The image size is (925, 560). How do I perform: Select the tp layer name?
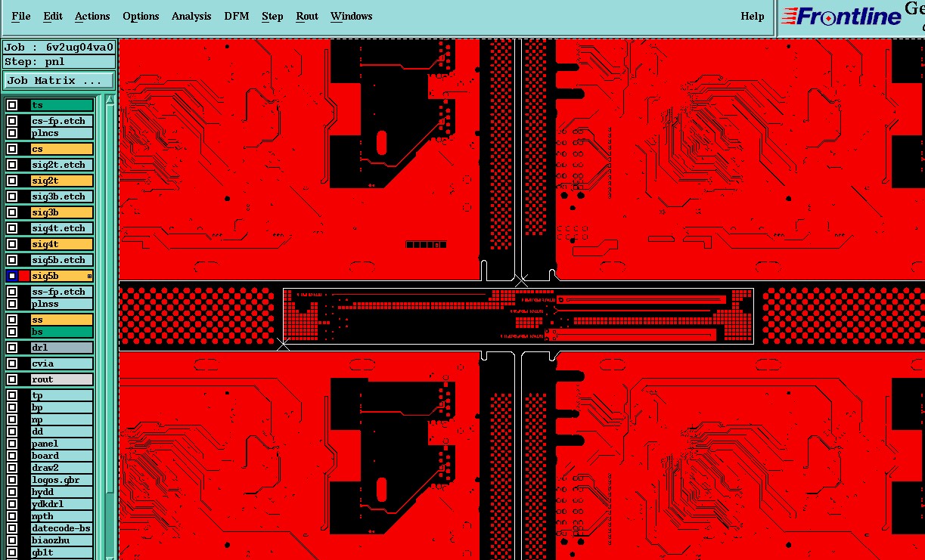pyautogui.click(x=62, y=395)
